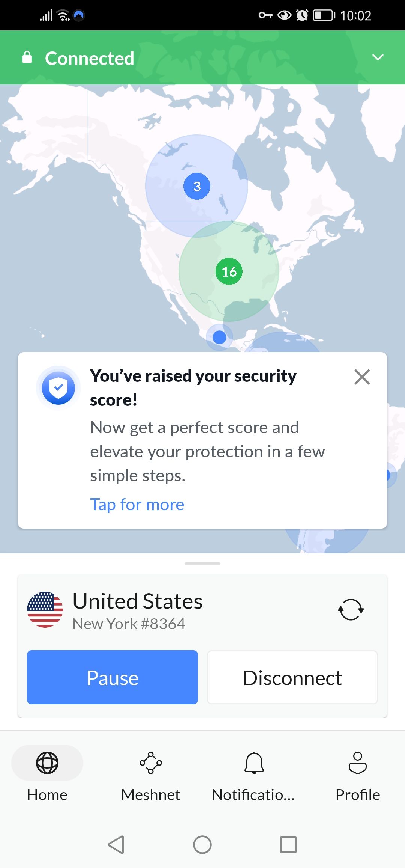
Task: Select the Meshnet icon
Action: pyautogui.click(x=151, y=762)
